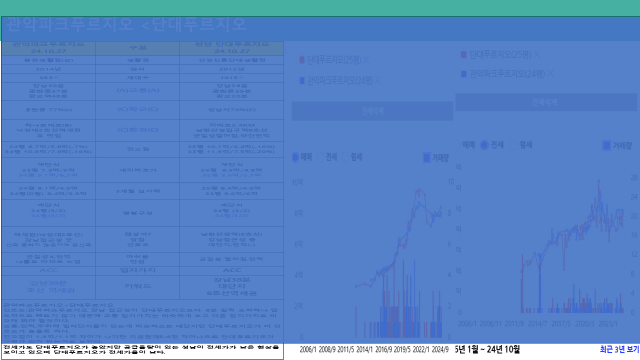Remove 단대푸르지오(25평) from the 매매 chart legend
The height and width of the screenshot is (360, 640).
366,60
